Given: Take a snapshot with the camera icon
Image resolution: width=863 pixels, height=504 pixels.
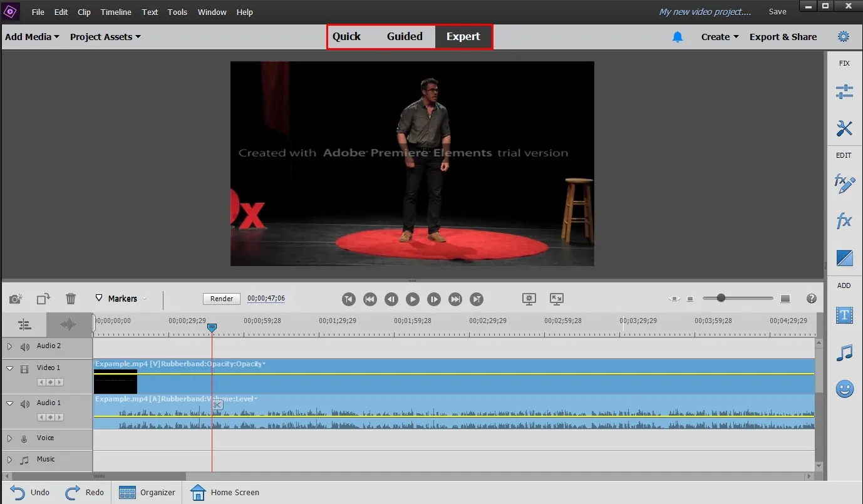Looking at the screenshot, I should point(16,299).
